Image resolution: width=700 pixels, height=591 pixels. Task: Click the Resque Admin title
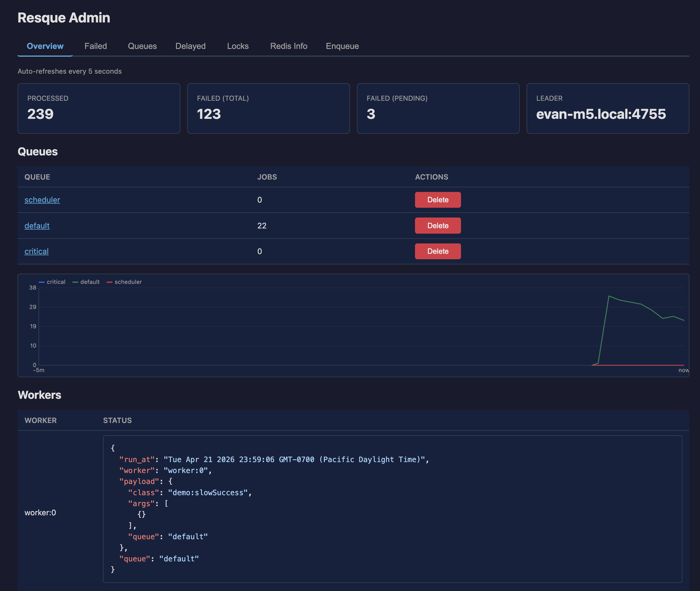pyautogui.click(x=64, y=18)
